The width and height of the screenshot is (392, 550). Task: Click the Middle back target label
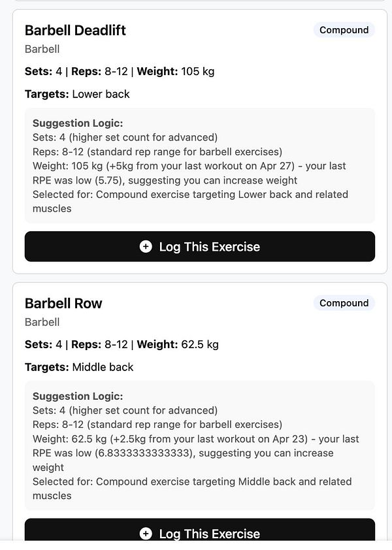click(x=103, y=366)
